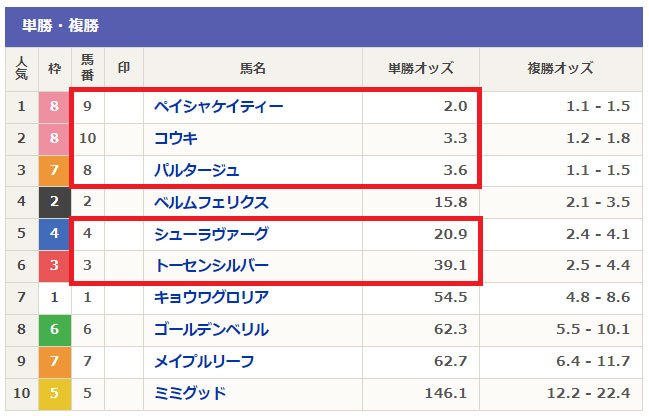The height and width of the screenshot is (416, 649).
Task: Click the black bracket 2 color cell
Action: [54, 202]
